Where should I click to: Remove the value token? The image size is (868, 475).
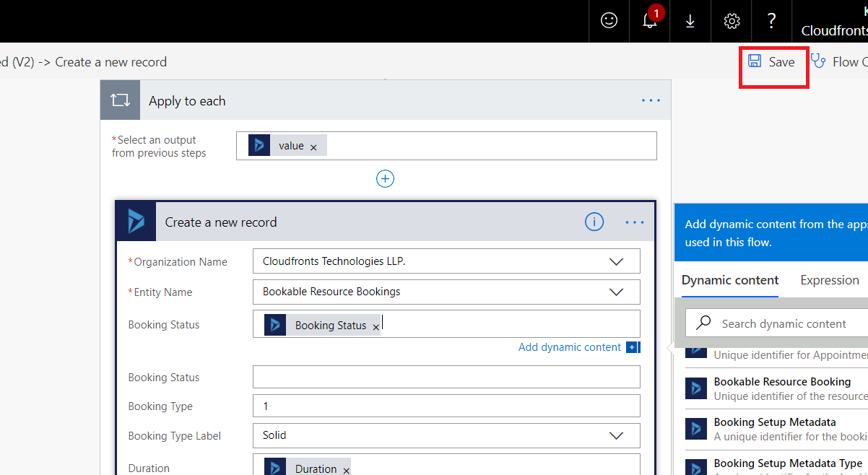[x=313, y=147]
